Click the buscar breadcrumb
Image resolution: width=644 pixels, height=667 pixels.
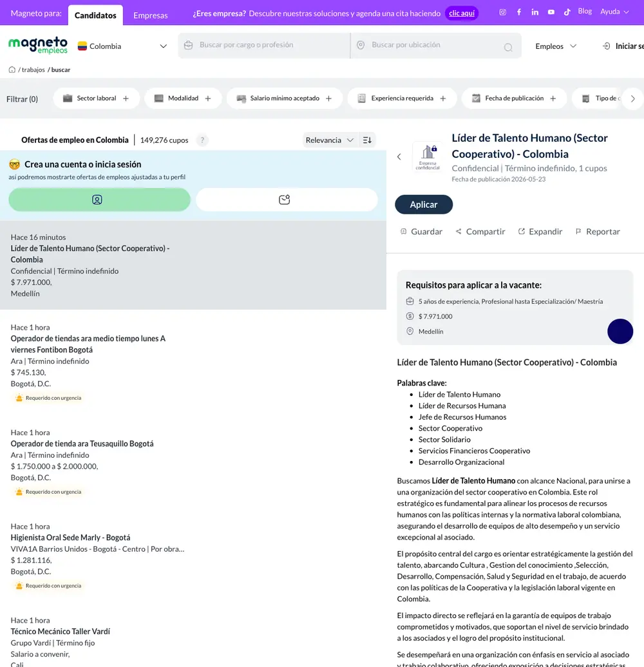(x=61, y=70)
